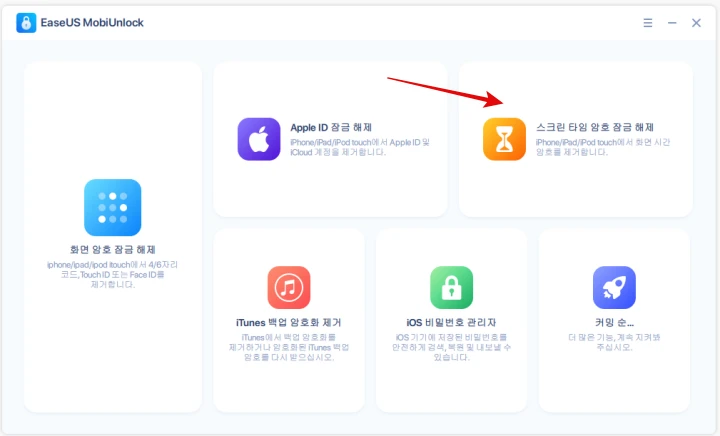The height and width of the screenshot is (436, 720).
Task: Click the blue keypad screen passcode icon
Action: 112,207
